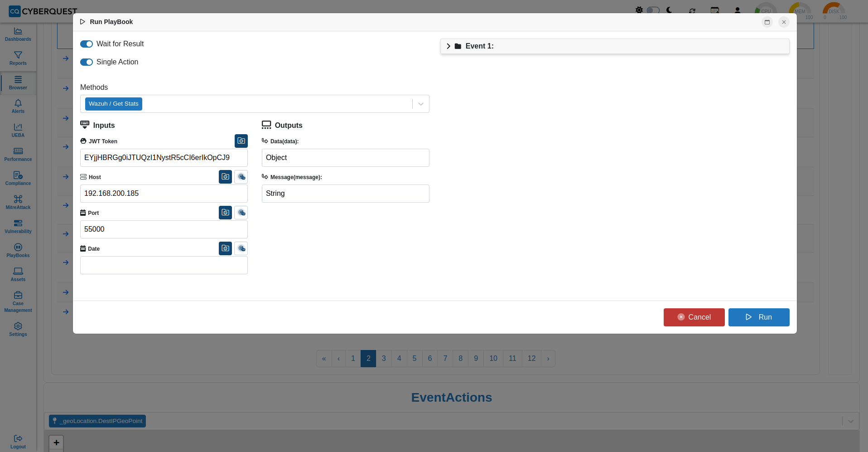Open Settings in the sidebar
Image resolution: width=868 pixels, height=452 pixels.
[18, 330]
